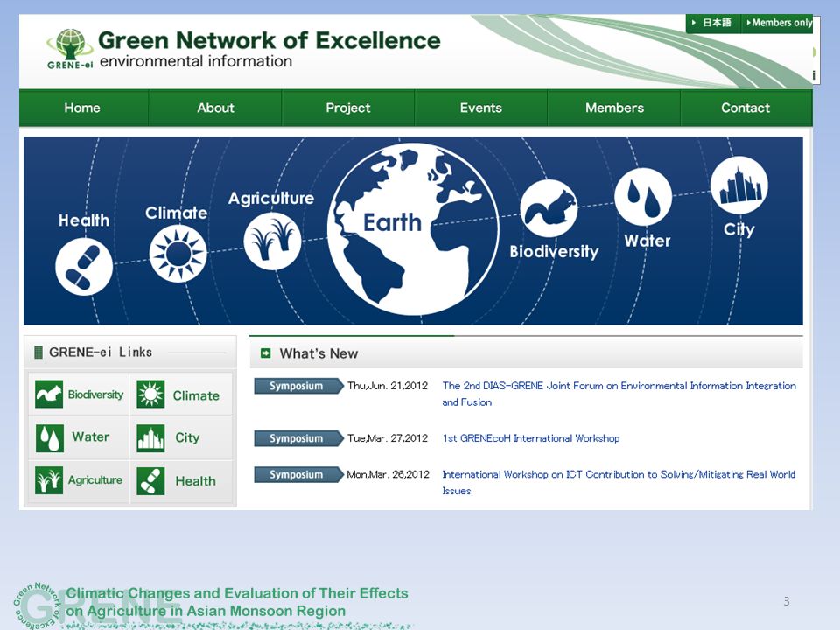Select the Biodiversity squirrel icon in banner
Viewport: 840px width, 630px height.
coord(549,208)
